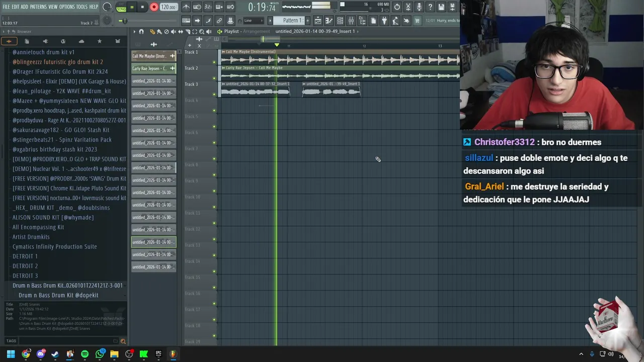Toggle Track 8 green mute dot

[x=214, y=174]
